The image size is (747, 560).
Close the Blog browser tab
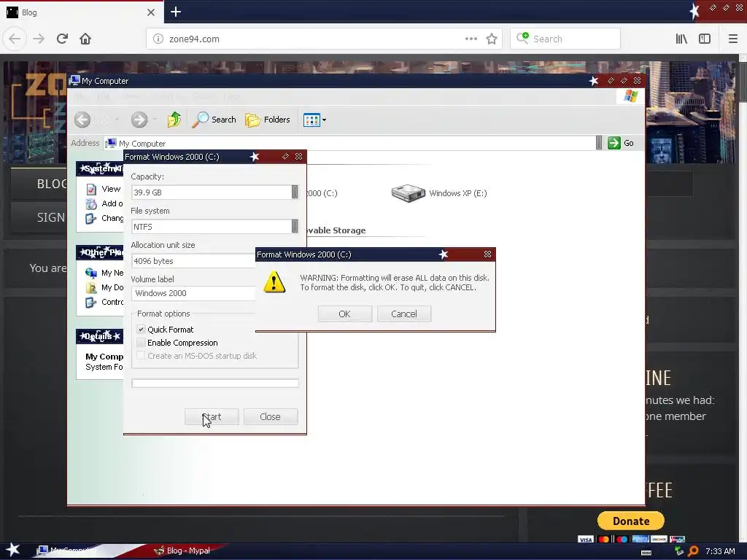point(151,12)
